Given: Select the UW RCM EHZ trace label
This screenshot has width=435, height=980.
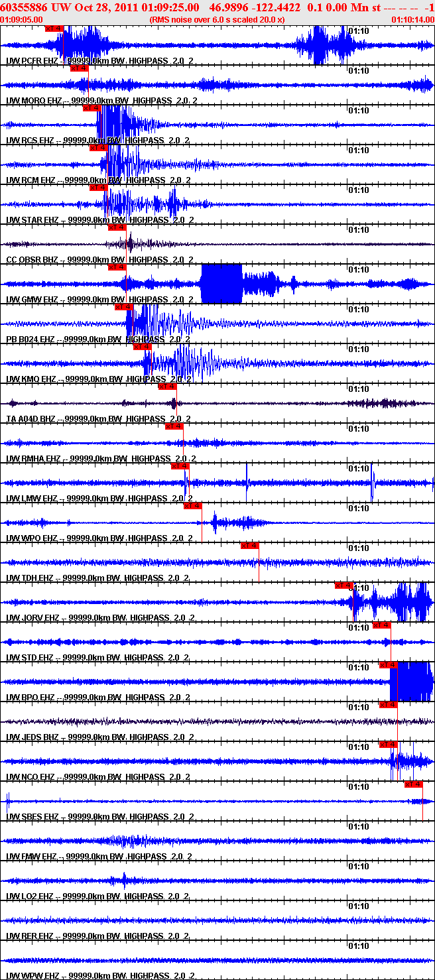Looking at the screenshot, I should point(99,180).
